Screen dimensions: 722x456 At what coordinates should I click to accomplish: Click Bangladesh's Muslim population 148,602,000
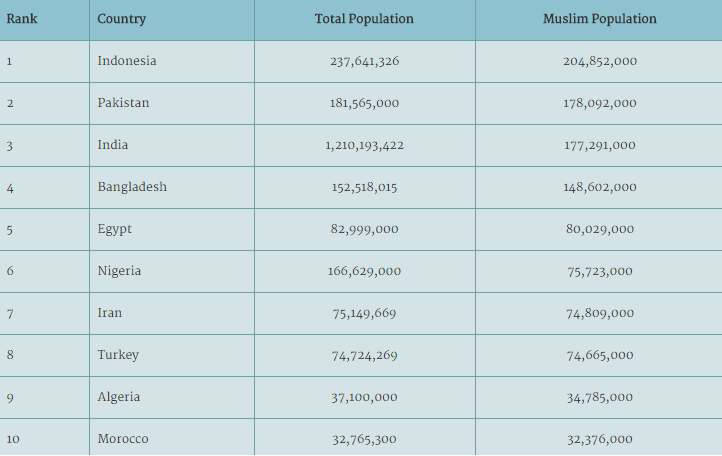pyautogui.click(x=600, y=187)
